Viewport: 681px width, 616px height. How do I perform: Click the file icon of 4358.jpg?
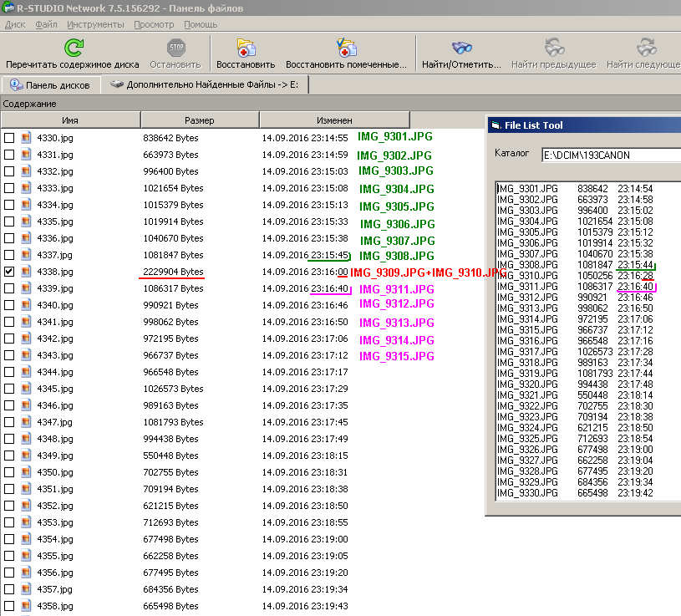[26, 606]
